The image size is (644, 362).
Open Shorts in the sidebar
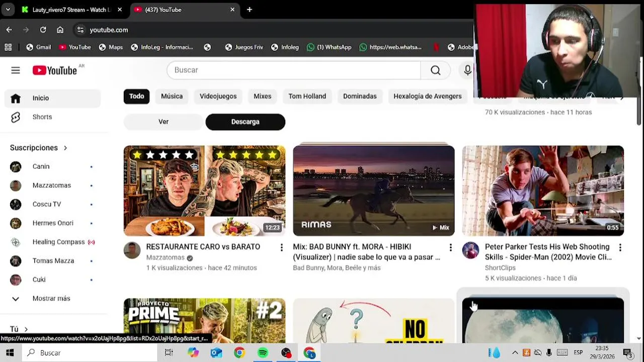point(53,117)
